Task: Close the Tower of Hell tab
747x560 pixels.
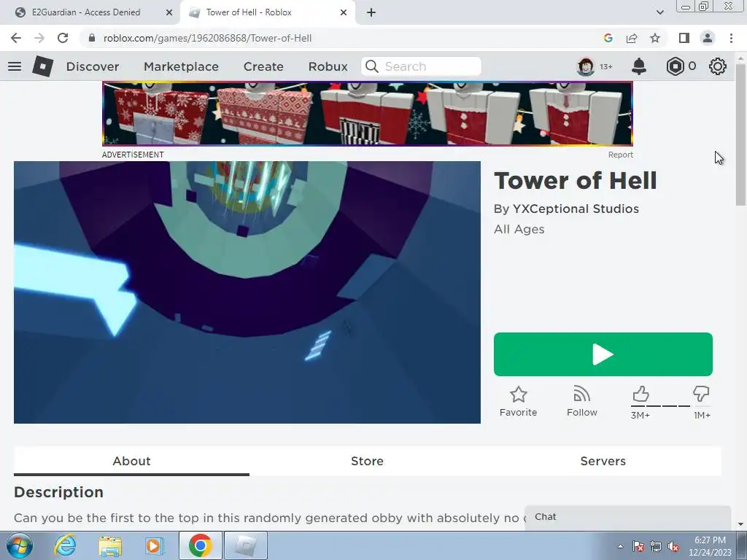Action: [x=344, y=12]
